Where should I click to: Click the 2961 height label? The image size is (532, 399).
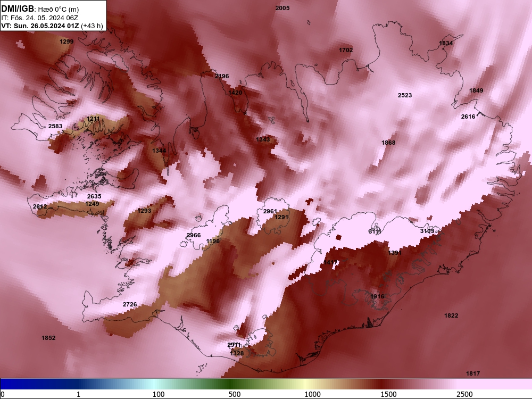click(x=270, y=211)
